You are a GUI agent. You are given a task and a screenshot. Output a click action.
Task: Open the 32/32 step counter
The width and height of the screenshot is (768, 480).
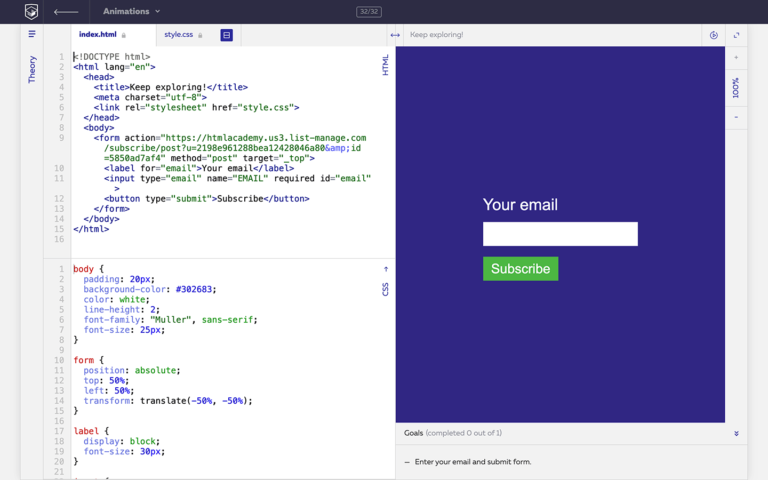point(368,12)
